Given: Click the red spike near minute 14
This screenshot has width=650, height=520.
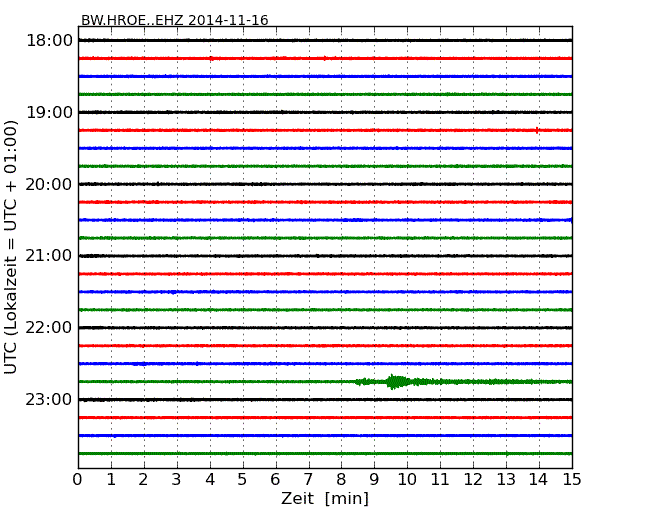Looking at the screenshot, I should (x=537, y=131).
